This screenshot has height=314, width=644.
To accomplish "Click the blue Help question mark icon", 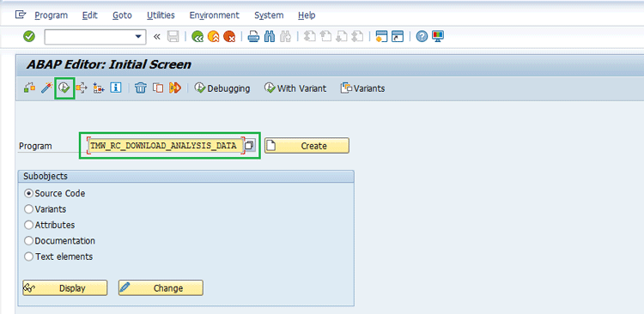I will 422,37.
